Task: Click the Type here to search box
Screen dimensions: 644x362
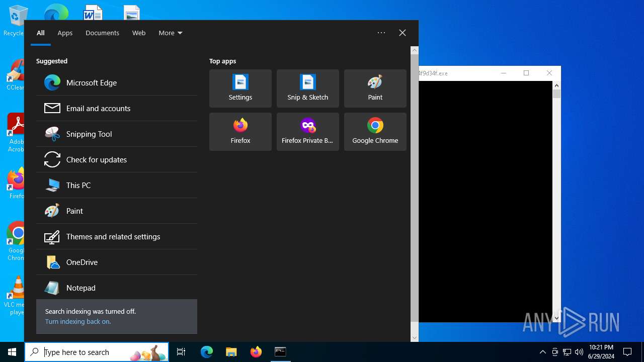Action: coord(97,352)
